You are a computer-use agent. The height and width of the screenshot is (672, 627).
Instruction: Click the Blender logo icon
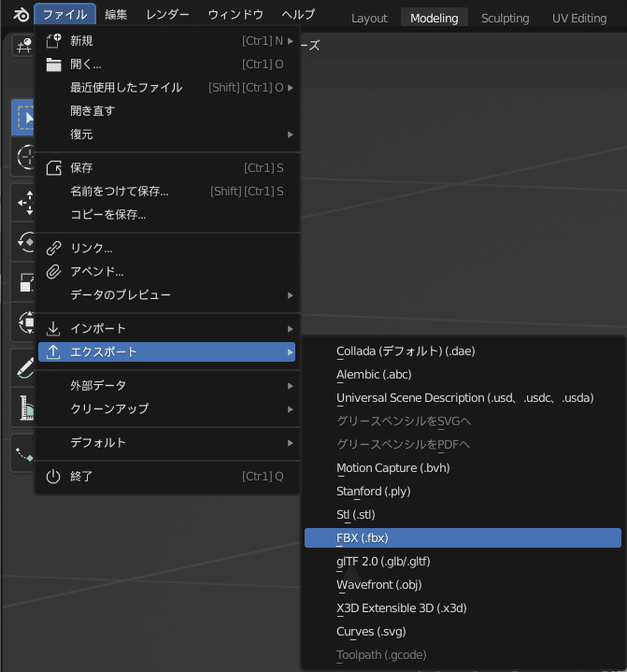pyautogui.click(x=21, y=16)
